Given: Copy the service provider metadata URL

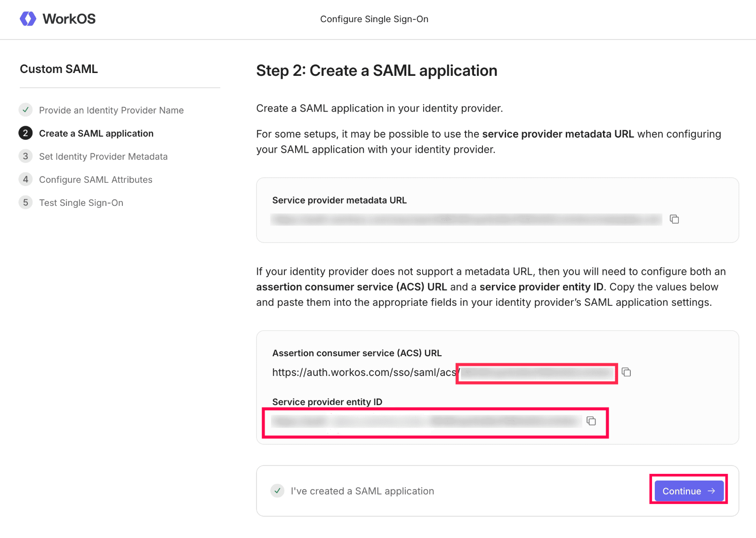Looking at the screenshot, I should [x=674, y=219].
